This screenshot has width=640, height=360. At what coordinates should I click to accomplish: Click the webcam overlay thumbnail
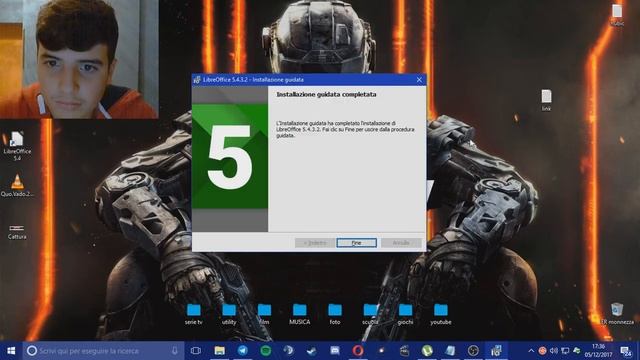click(79, 59)
